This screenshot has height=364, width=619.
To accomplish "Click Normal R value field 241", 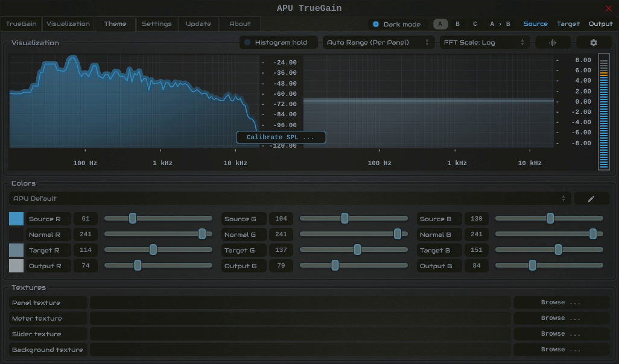I will (x=86, y=234).
